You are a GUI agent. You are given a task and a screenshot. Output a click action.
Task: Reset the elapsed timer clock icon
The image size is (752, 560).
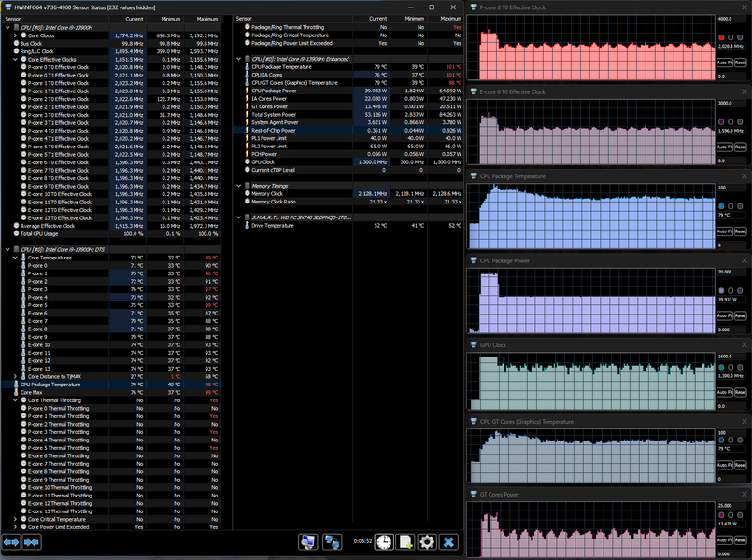click(x=383, y=541)
